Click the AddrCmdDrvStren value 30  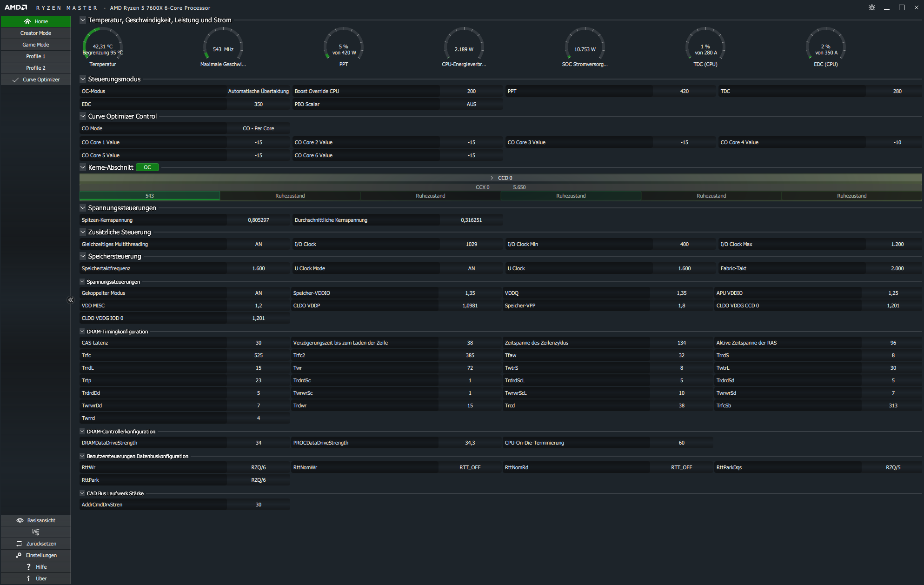click(259, 505)
